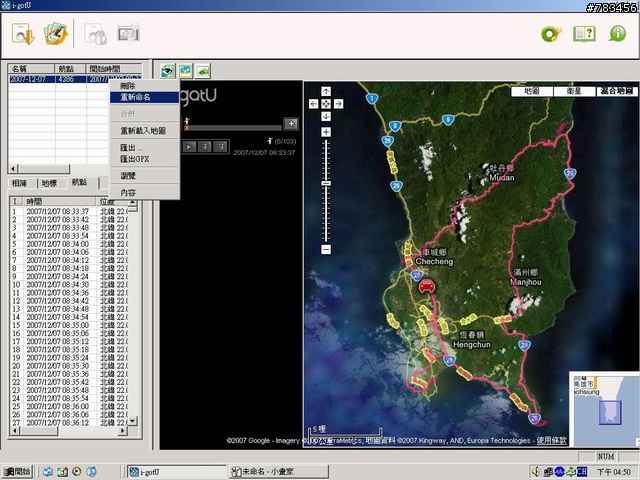Open the help book icon
The width and height of the screenshot is (640, 480).
pos(584,34)
